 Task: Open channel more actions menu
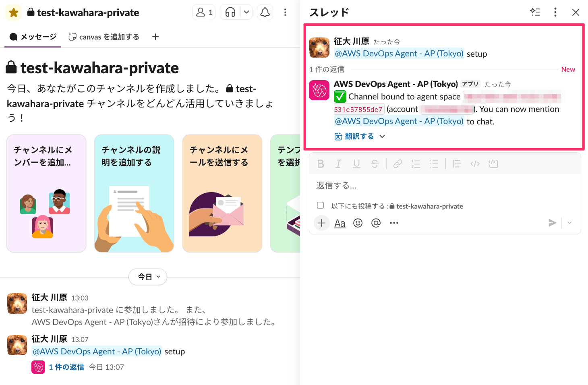pos(285,12)
